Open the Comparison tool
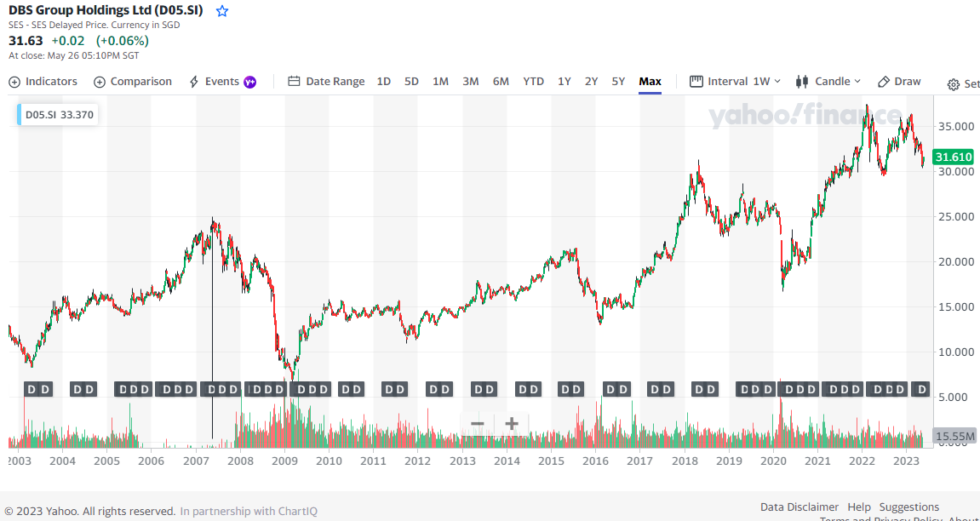This screenshot has width=980, height=521. [x=133, y=81]
